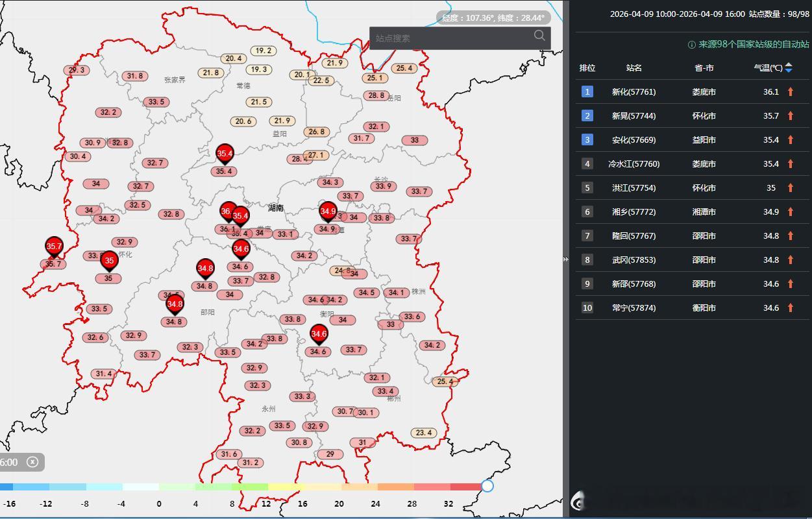The width and height of the screenshot is (812, 519).
Task: Click the 31.4 station label on the map
Action: click(104, 374)
